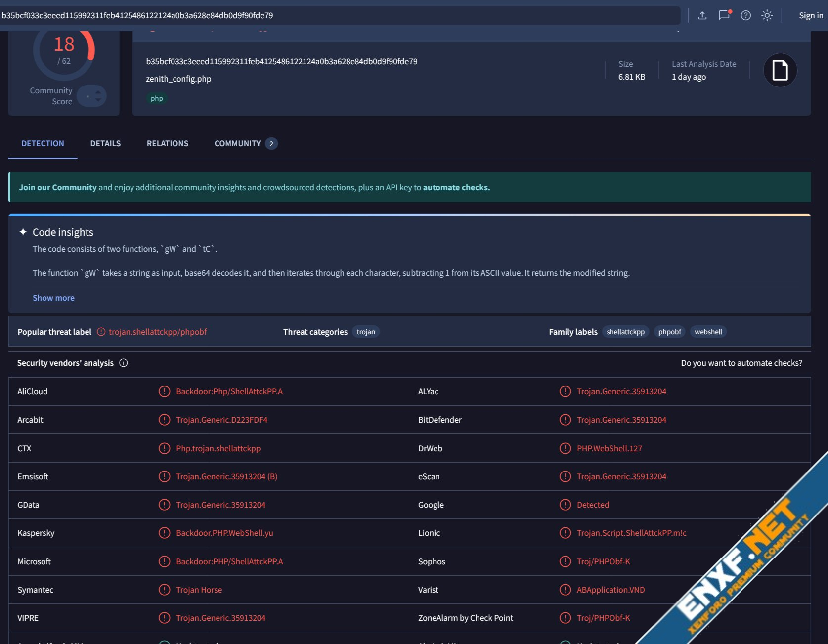Click the file hash in summary card

pos(282,61)
